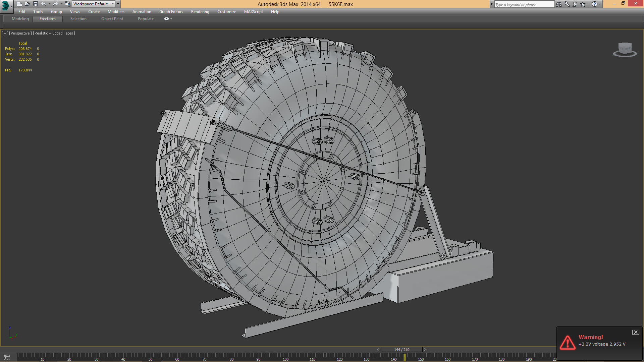Screen dimensions: 644x362
Task: Open the Help question mark icon
Action: point(594,4)
